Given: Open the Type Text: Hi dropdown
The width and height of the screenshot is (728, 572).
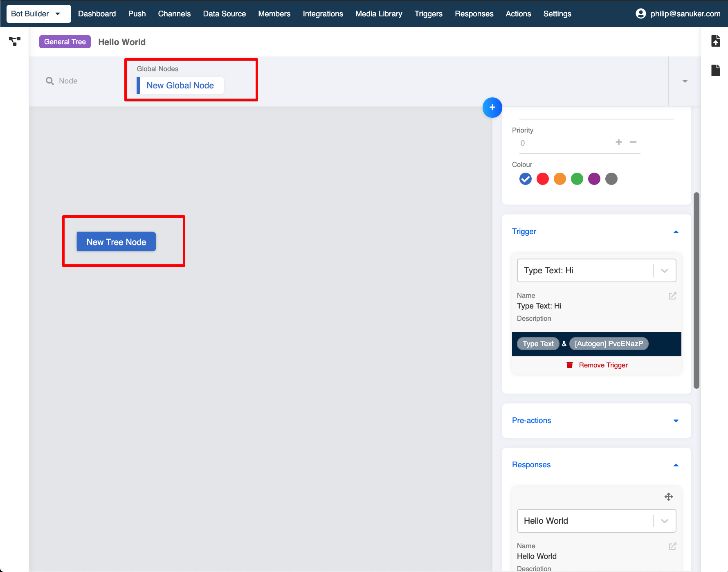Looking at the screenshot, I should click(596, 270).
